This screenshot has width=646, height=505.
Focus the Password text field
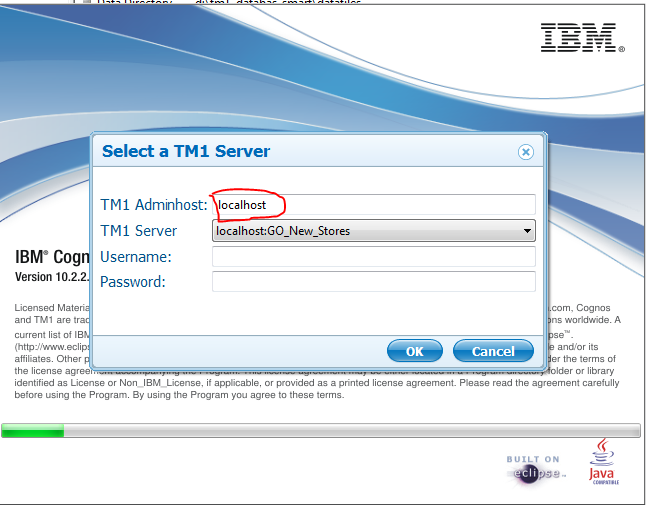374,282
